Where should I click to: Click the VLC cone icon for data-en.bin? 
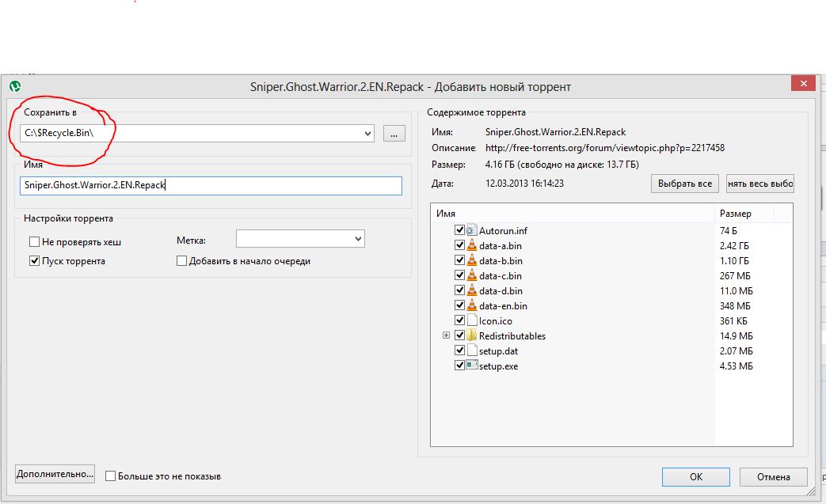pyautogui.click(x=471, y=305)
